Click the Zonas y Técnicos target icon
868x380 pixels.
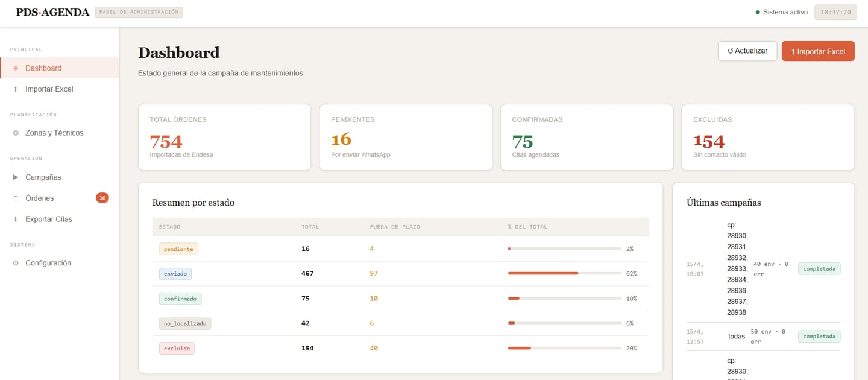coord(16,133)
